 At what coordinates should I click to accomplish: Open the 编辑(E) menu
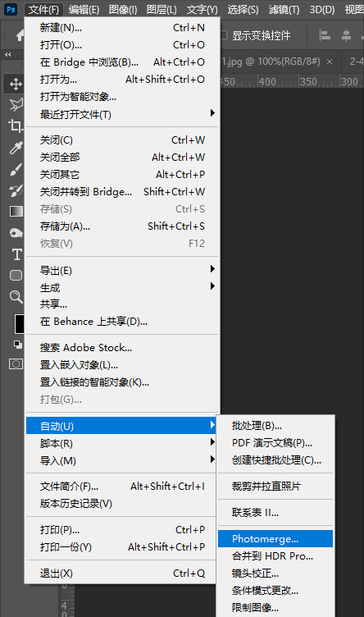[x=84, y=9]
